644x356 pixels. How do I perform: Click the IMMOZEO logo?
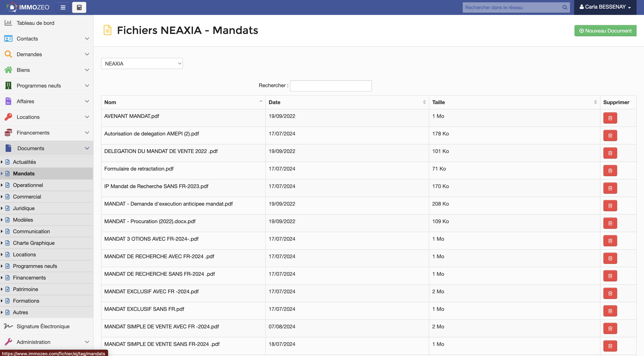[x=28, y=7]
